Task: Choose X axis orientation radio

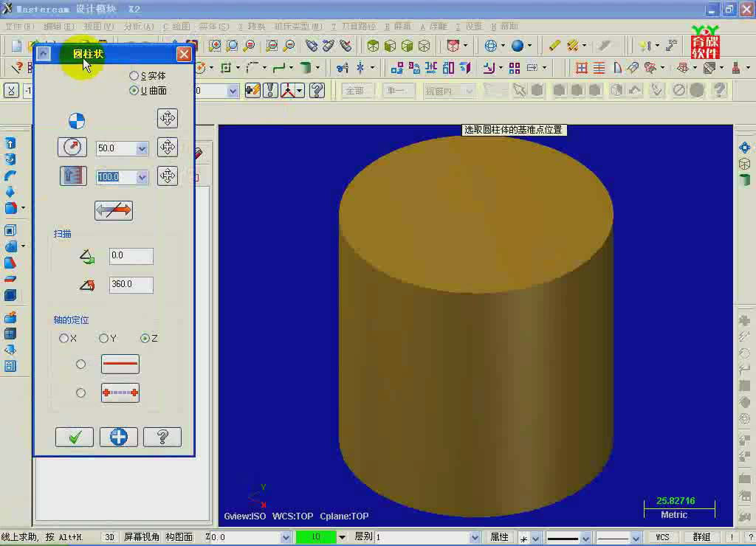Action: [63, 338]
